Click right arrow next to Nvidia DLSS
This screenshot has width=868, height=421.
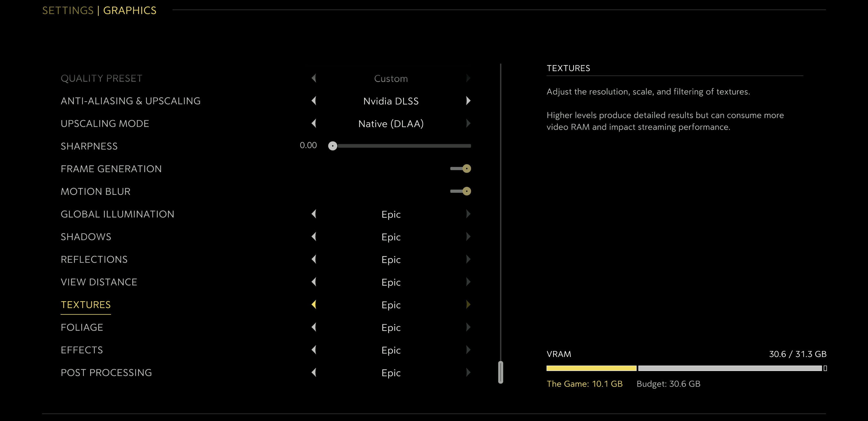[468, 101]
